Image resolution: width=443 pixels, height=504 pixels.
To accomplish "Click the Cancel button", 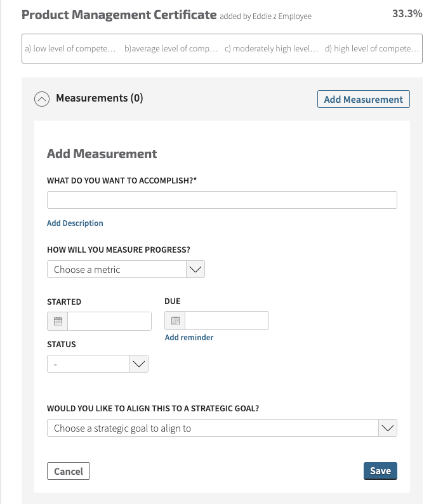I will [69, 471].
